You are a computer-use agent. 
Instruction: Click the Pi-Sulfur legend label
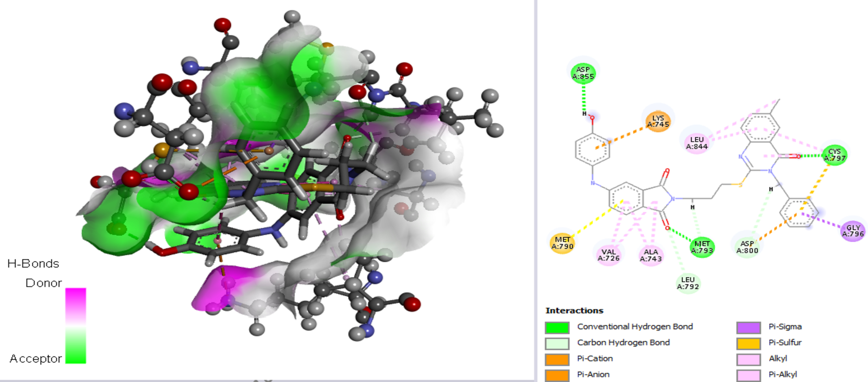pyautogui.click(x=785, y=343)
